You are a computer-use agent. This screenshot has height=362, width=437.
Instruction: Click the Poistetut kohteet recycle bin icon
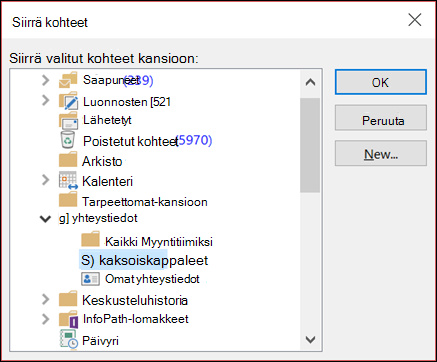point(68,140)
